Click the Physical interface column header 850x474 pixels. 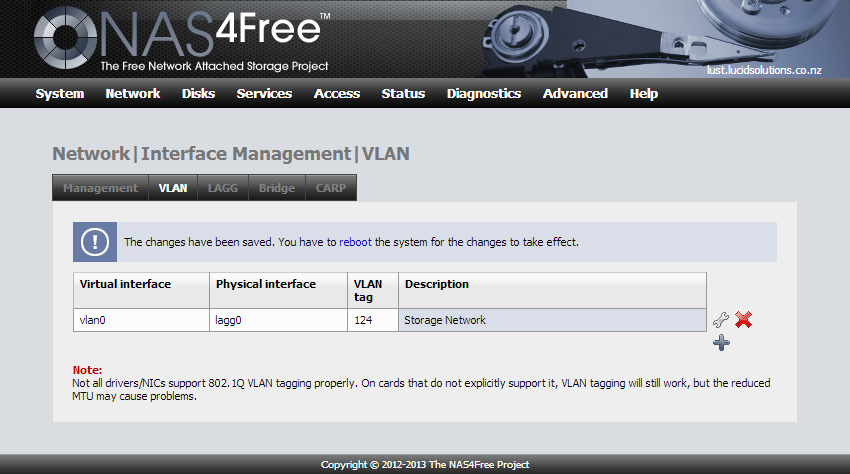click(278, 290)
